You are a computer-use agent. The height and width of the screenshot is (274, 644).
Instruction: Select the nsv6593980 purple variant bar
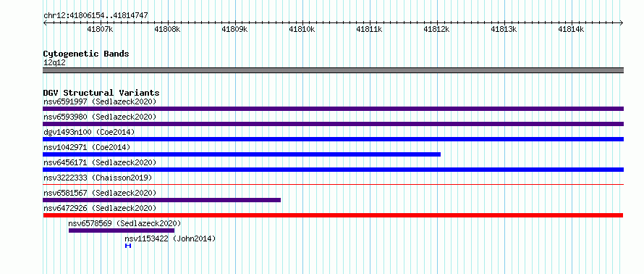coord(333,124)
